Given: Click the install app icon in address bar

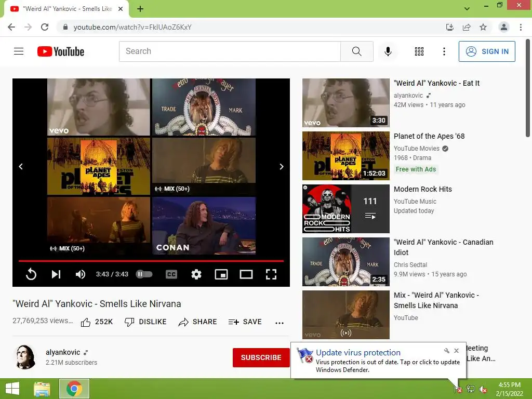Looking at the screenshot, I should tap(450, 27).
